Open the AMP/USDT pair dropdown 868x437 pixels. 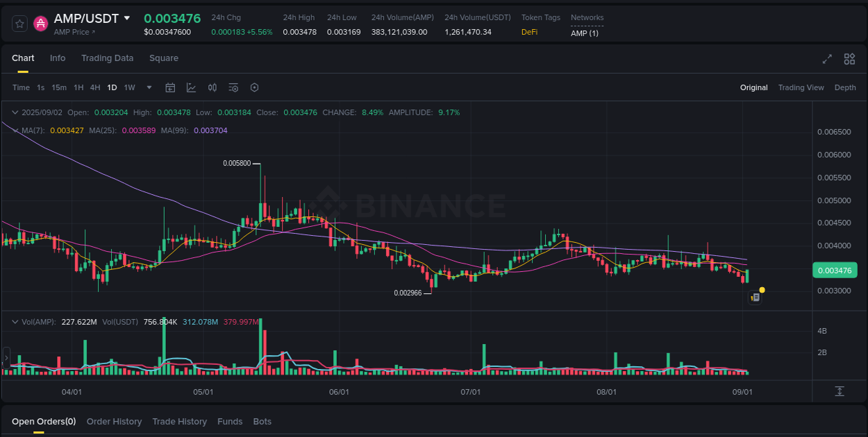pos(127,19)
